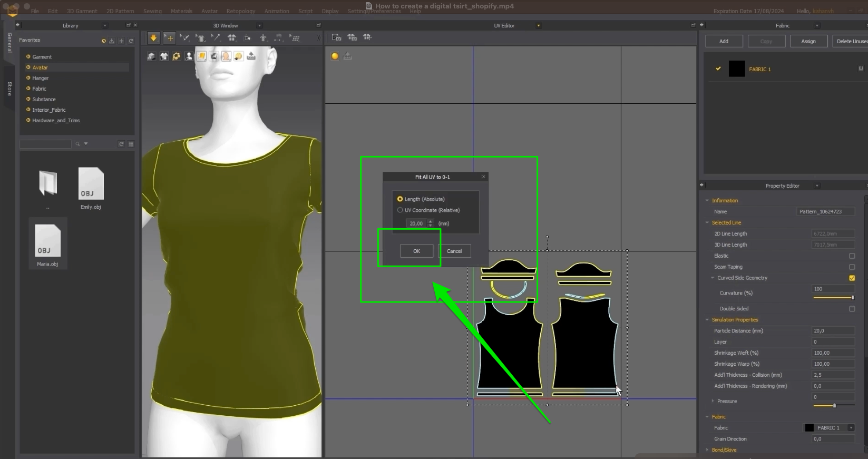The height and width of the screenshot is (459, 868).
Task: Click the reset arrangement garment icon
Action: click(x=232, y=37)
